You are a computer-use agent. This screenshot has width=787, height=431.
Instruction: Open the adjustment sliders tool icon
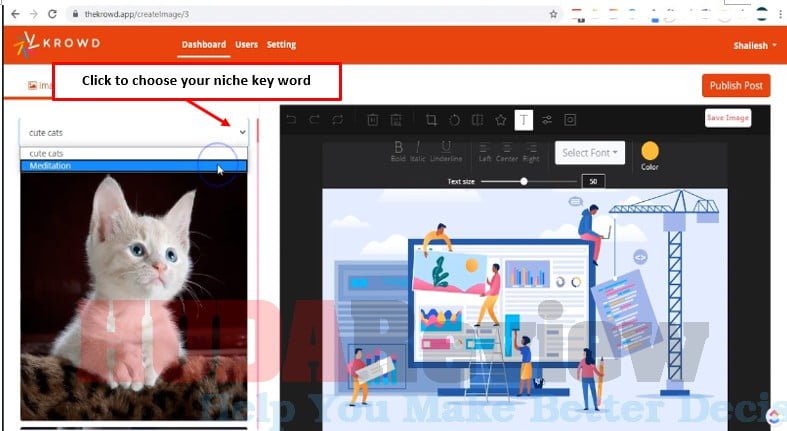coord(547,120)
